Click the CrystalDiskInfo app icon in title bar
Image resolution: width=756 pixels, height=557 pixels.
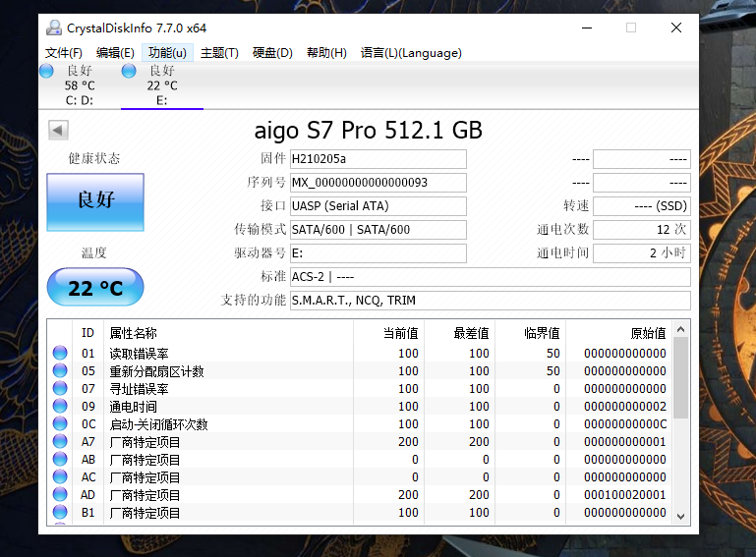[x=54, y=28]
